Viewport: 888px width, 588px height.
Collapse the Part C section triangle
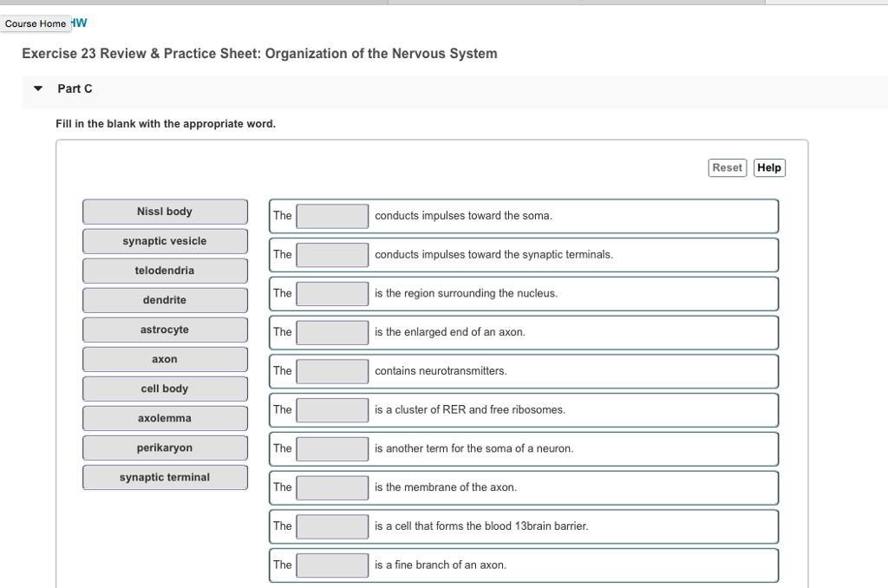tap(37, 88)
